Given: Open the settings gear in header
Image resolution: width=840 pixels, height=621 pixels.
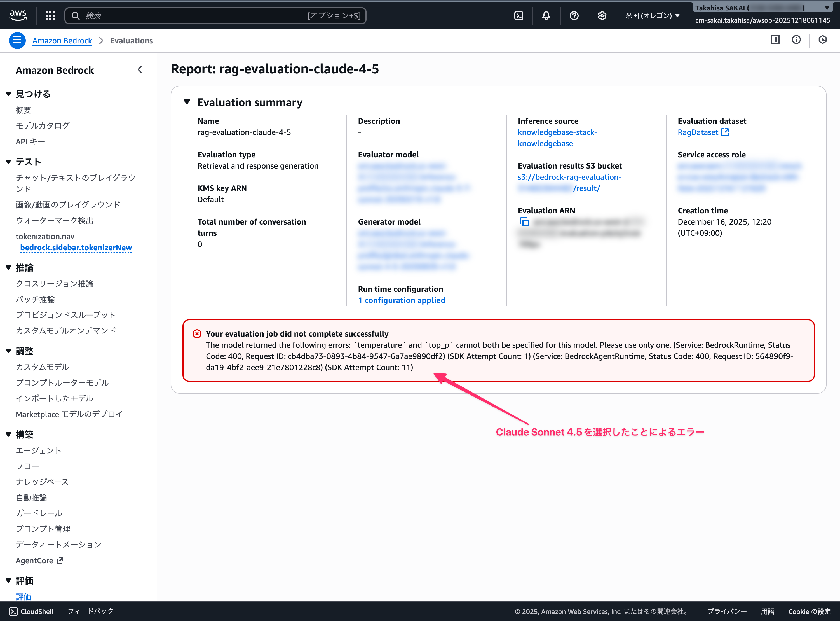Looking at the screenshot, I should point(602,15).
